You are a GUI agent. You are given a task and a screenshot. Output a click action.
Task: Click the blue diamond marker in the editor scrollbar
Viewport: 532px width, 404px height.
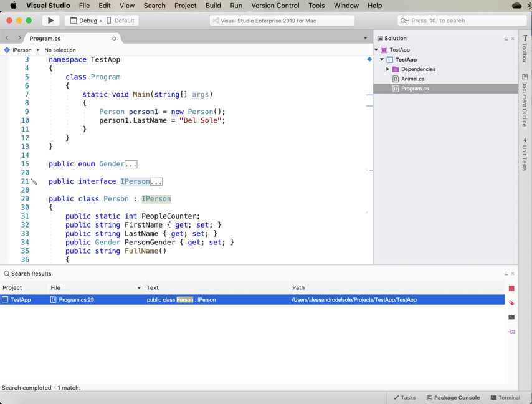pos(369,59)
